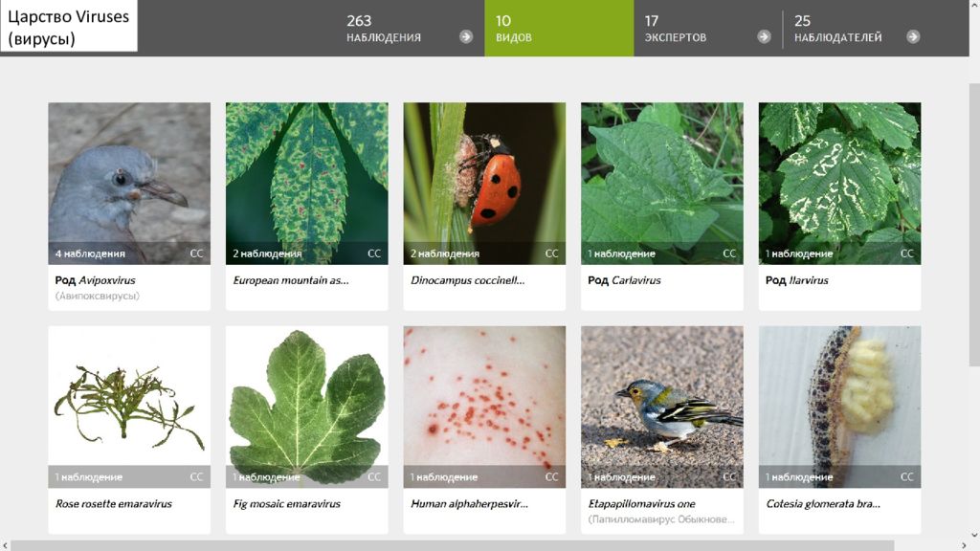Click the arrow icon beside 25 наблюдателей
The width and height of the screenshot is (980, 551).
[x=913, y=37]
